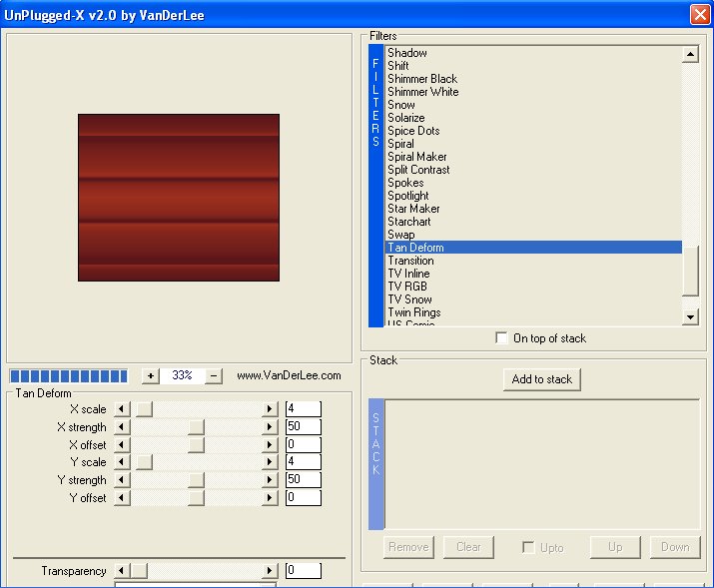
Task: Select the Starchart filter
Action: (x=533, y=222)
